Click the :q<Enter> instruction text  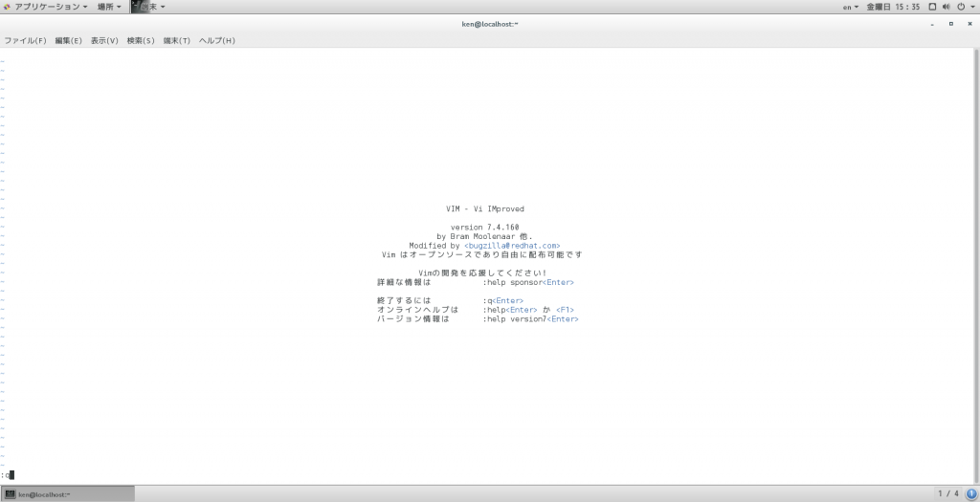(503, 301)
